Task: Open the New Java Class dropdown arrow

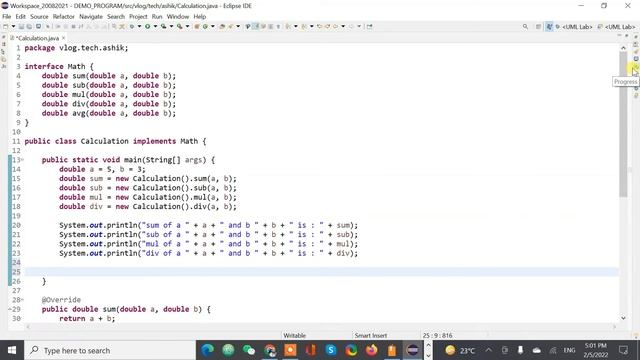Action: point(213,27)
